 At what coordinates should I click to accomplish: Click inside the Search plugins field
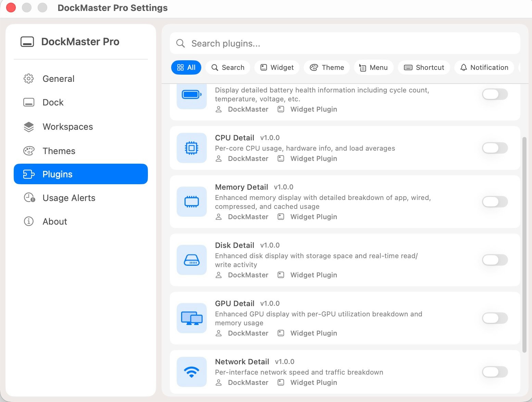(345, 43)
